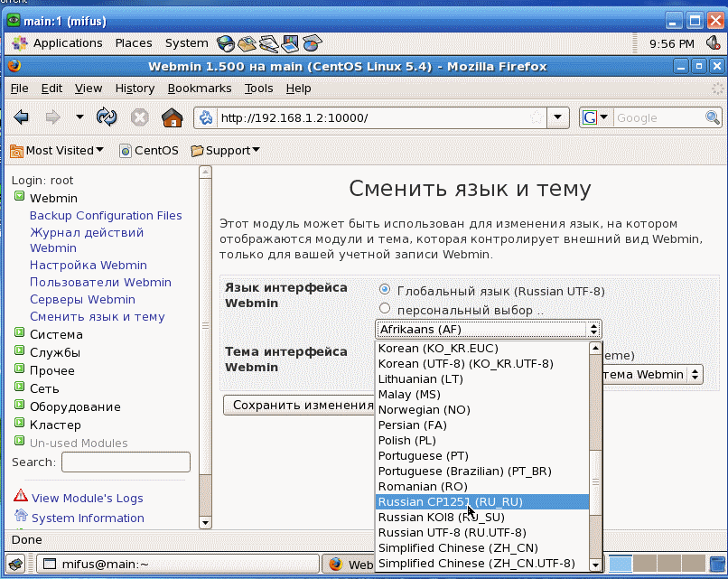Go forward one page in Firefox

53,117
